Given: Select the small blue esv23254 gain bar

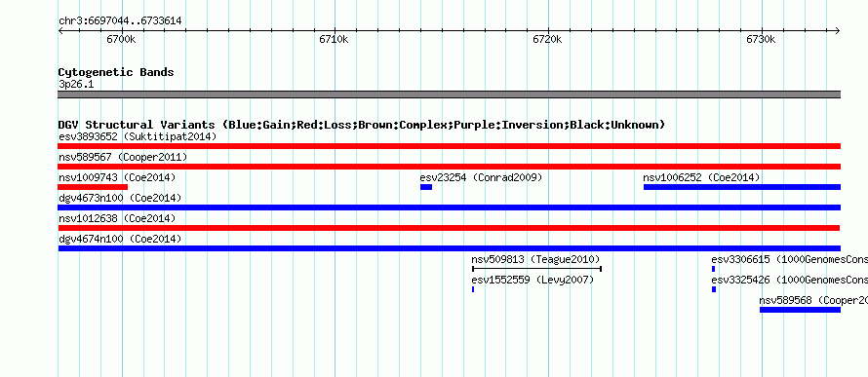Looking at the screenshot, I should (x=426, y=187).
